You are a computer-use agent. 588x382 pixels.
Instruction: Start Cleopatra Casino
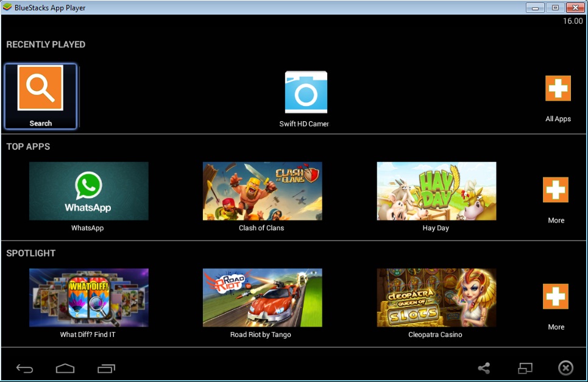pos(436,297)
